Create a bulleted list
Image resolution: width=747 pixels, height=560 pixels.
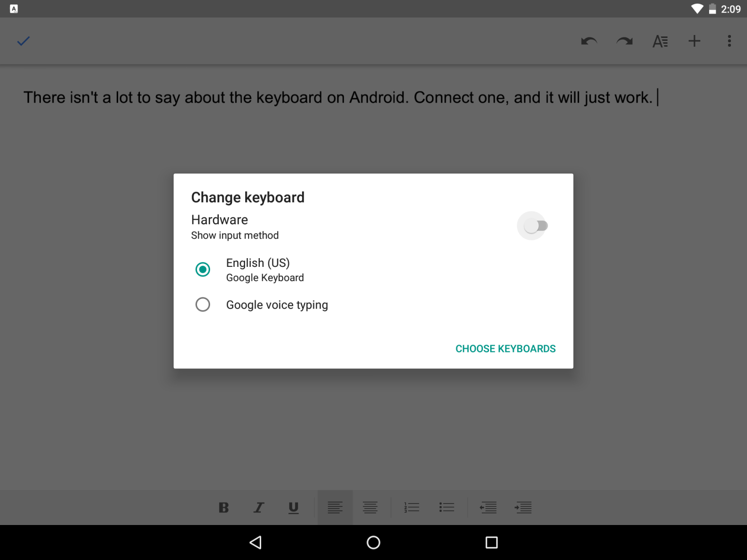tap(446, 507)
